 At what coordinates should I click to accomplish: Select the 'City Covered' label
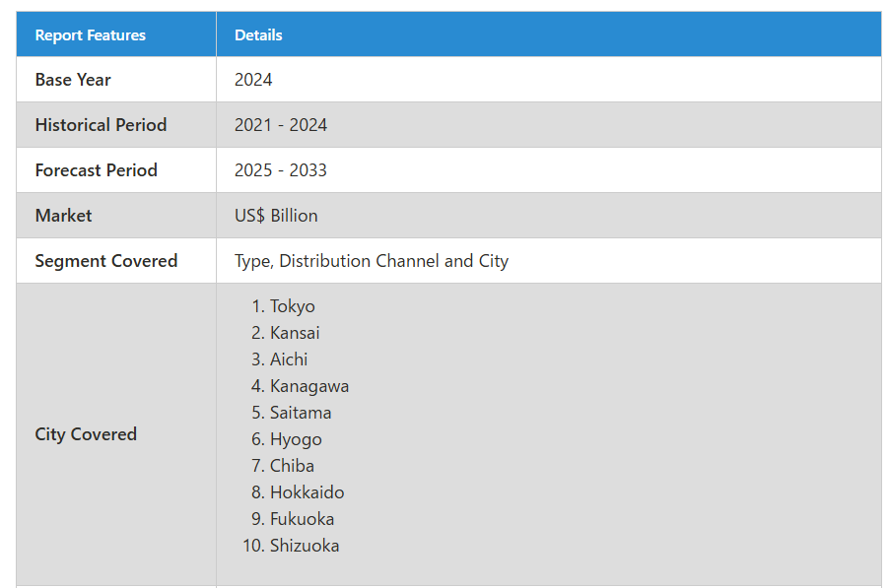[x=86, y=434]
